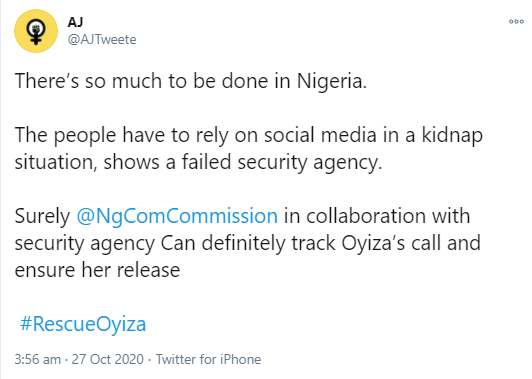Screen dimensions: 532x379
Task: Click the fist symbol inside the avatar
Action: [36, 27]
